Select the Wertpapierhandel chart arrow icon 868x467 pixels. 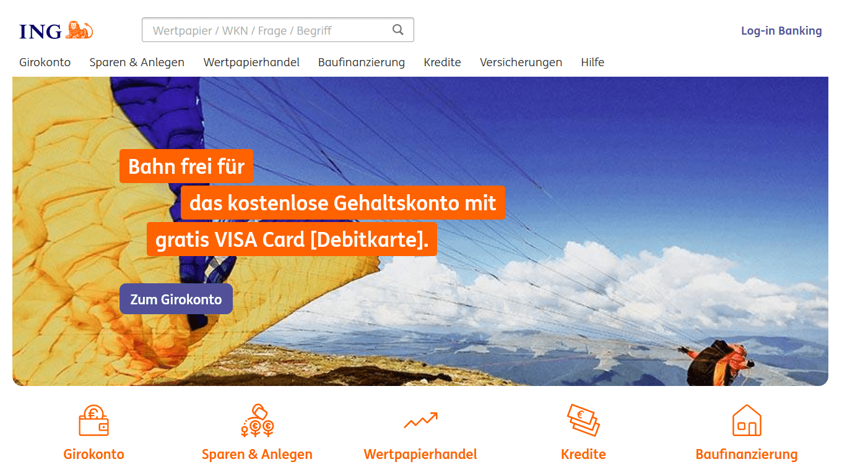(x=420, y=421)
